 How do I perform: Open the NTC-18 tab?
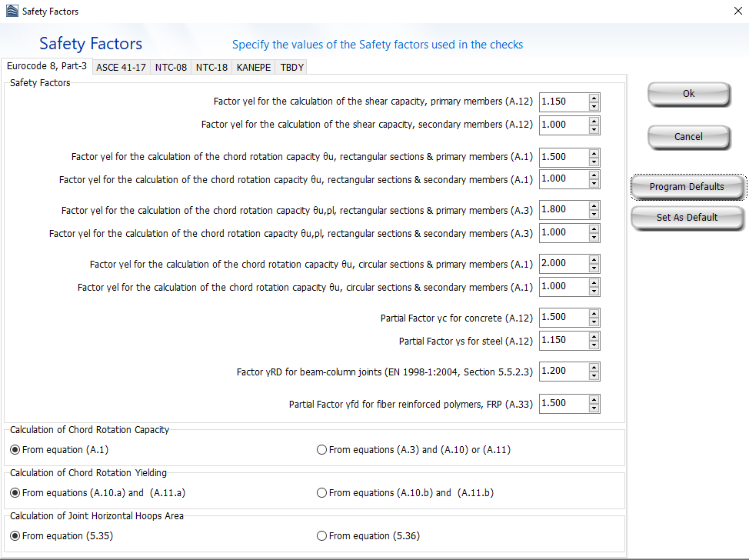[x=211, y=67]
